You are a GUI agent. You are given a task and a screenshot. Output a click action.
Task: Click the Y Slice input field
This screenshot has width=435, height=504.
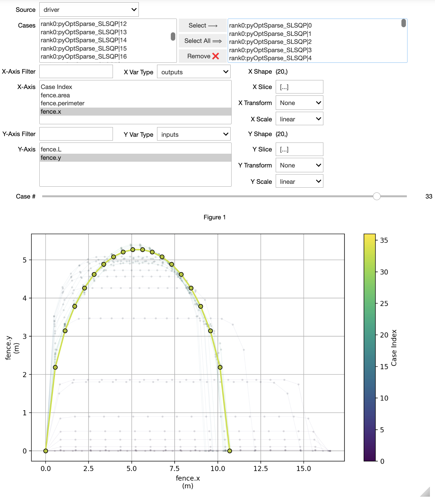tap(299, 149)
